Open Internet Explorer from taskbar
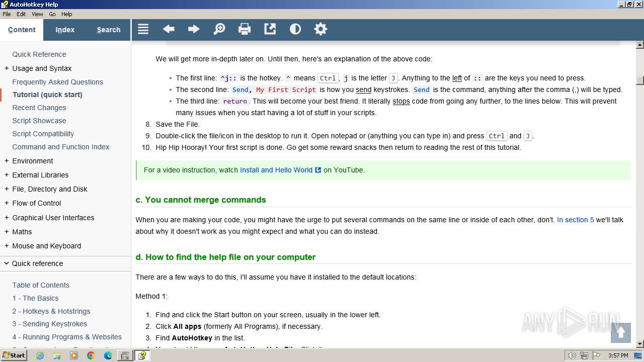This screenshot has height=362, width=644. tap(40, 355)
